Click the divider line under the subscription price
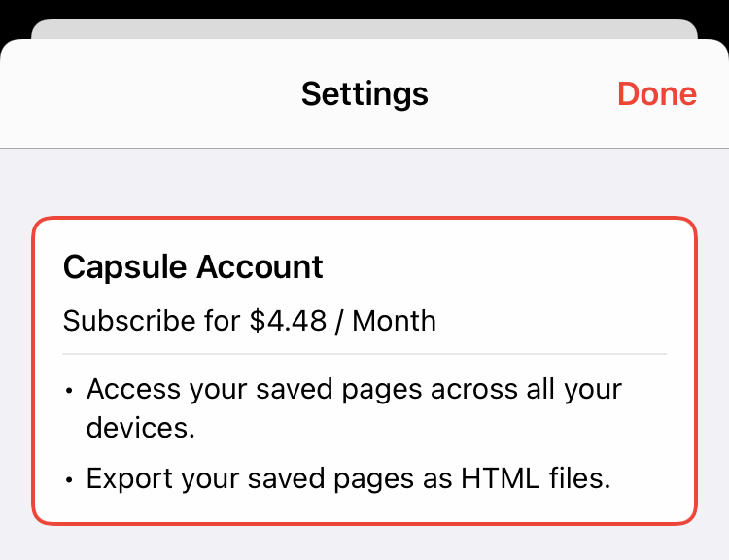 pyautogui.click(x=364, y=354)
